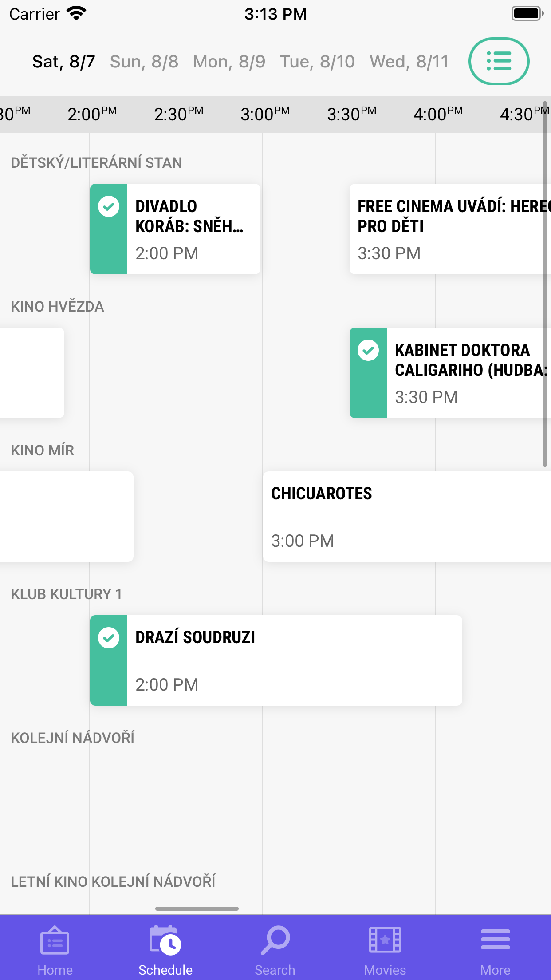Image resolution: width=551 pixels, height=980 pixels.
Task: Click the horizontal scroll indicator bar
Action: click(197, 909)
